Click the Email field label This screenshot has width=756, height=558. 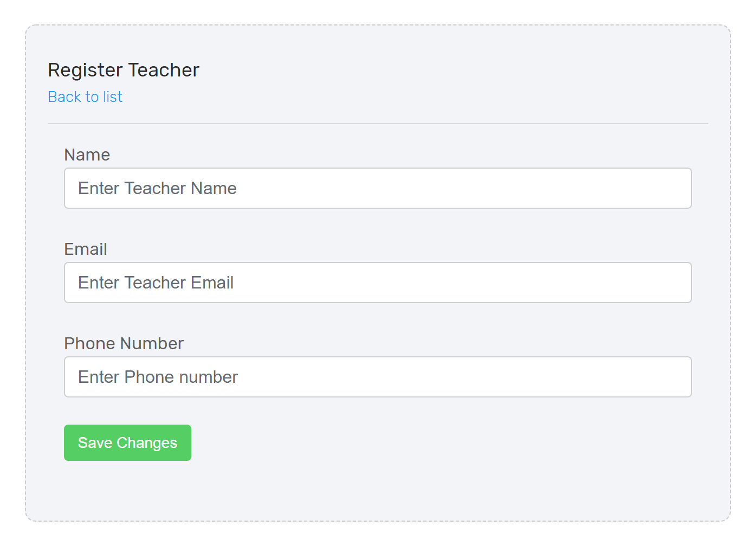point(86,249)
